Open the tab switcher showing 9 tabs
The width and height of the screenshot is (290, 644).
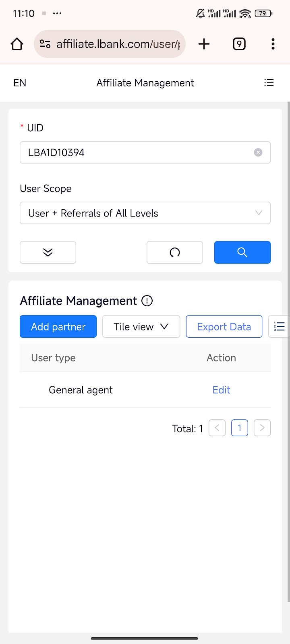239,44
